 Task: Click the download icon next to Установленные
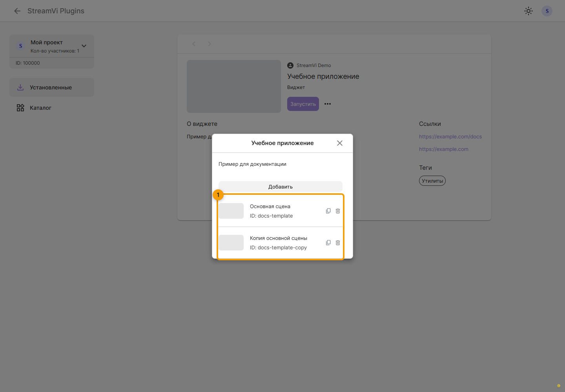click(x=20, y=87)
